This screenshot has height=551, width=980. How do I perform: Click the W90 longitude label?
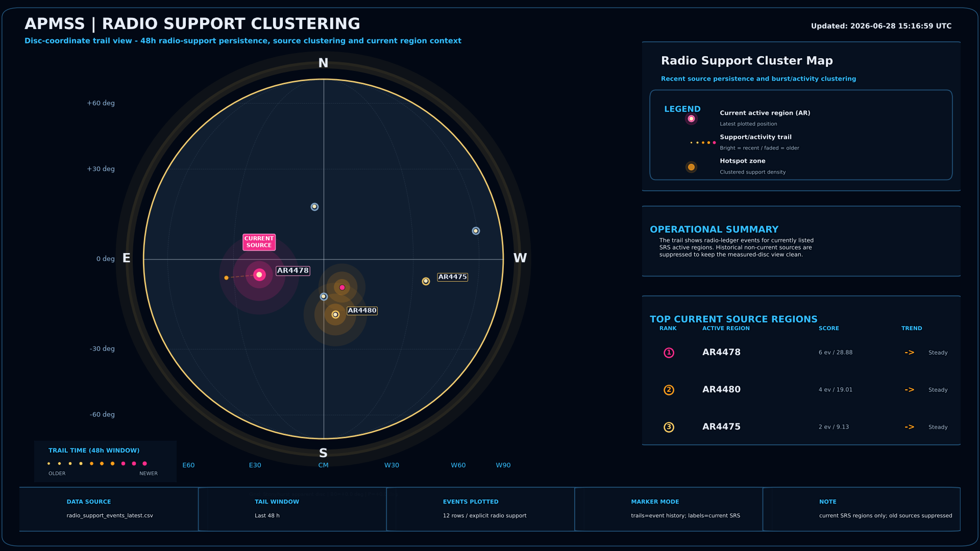click(x=503, y=465)
